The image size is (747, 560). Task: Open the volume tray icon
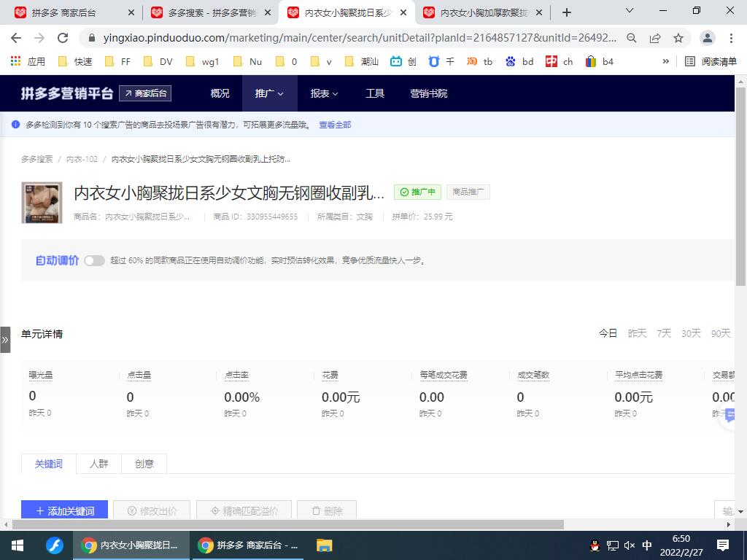[x=630, y=545]
